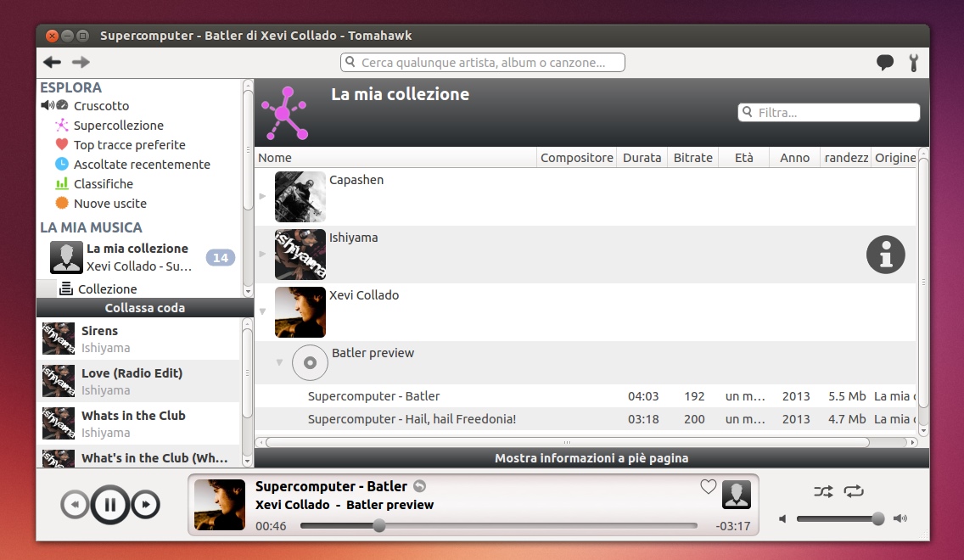Expand the Ishiyama artist row
964x560 pixels.
pos(262,254)
